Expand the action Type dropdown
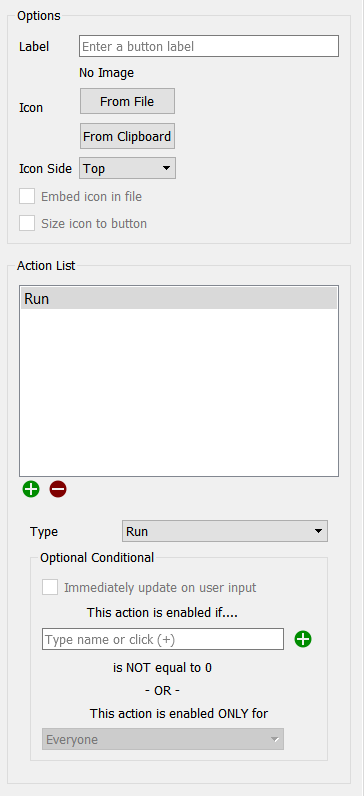This screenshot has width=364, height=796. [x=225, y=532]
